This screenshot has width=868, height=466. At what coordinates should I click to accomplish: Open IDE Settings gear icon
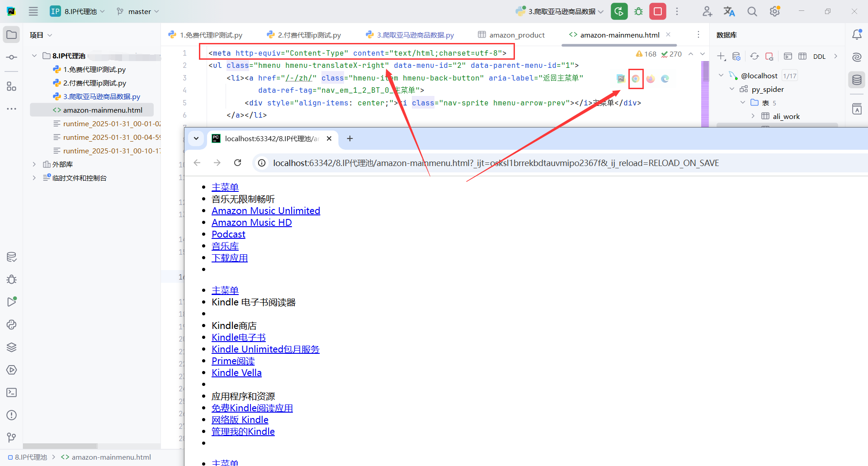pos(775,11)
